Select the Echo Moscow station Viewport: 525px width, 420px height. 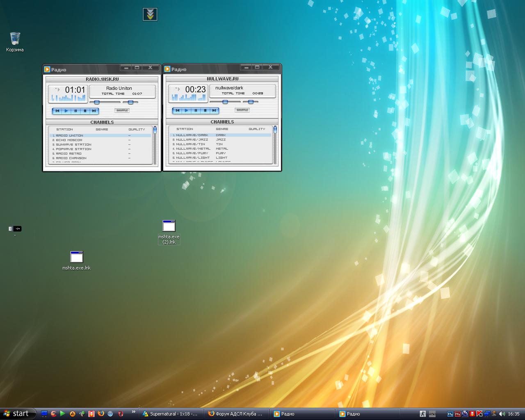(x=69, y=140)
